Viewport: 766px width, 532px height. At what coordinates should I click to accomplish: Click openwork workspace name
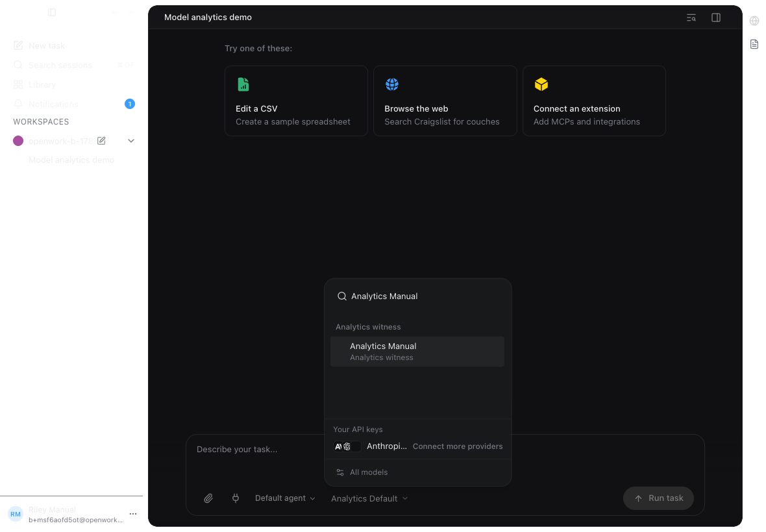[61, 141]
